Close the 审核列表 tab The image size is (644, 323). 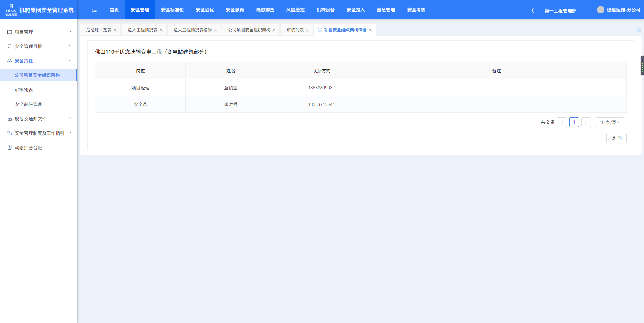coord(307,30)
